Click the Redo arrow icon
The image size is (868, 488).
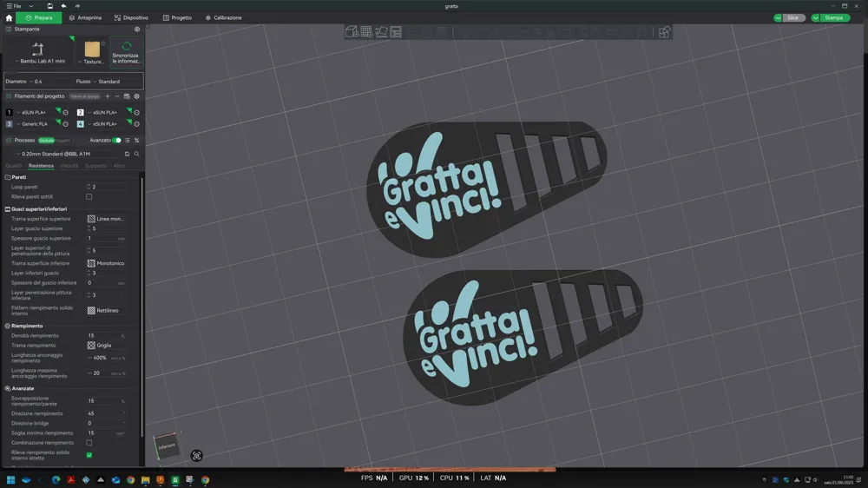[77, 6]
